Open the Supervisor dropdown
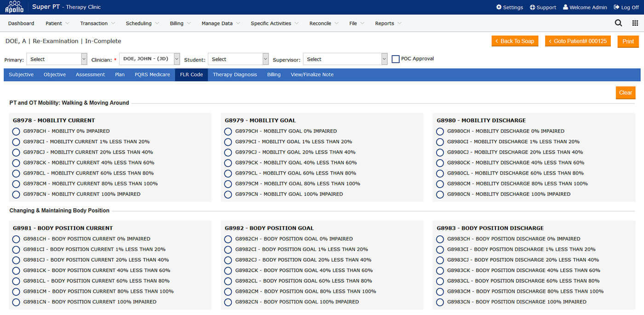 point(345,59)
